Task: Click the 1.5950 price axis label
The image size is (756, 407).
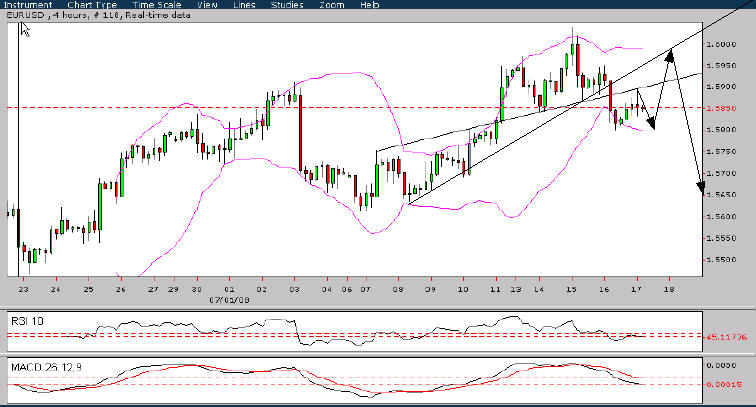Action: tap(721, 66)
